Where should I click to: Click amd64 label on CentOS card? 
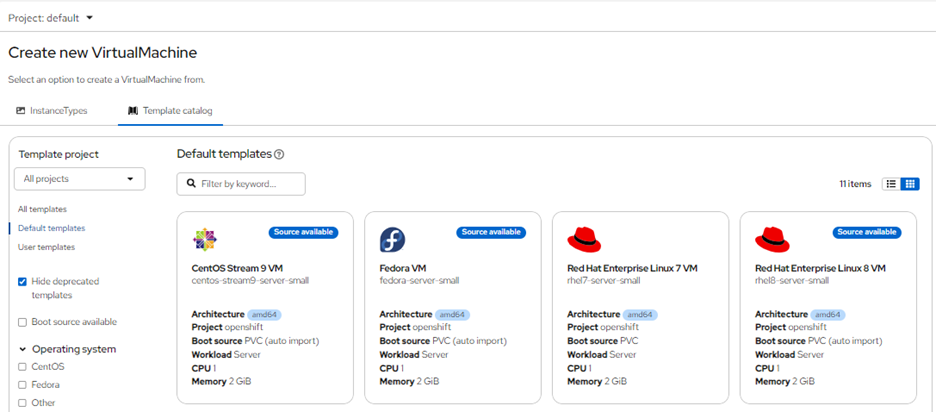click(x=264, y=315)
